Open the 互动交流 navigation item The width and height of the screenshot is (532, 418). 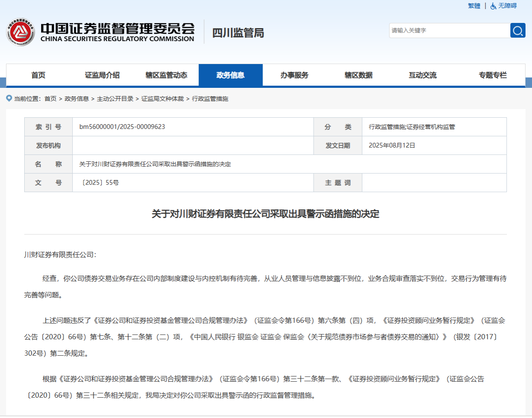pos(423,75)
